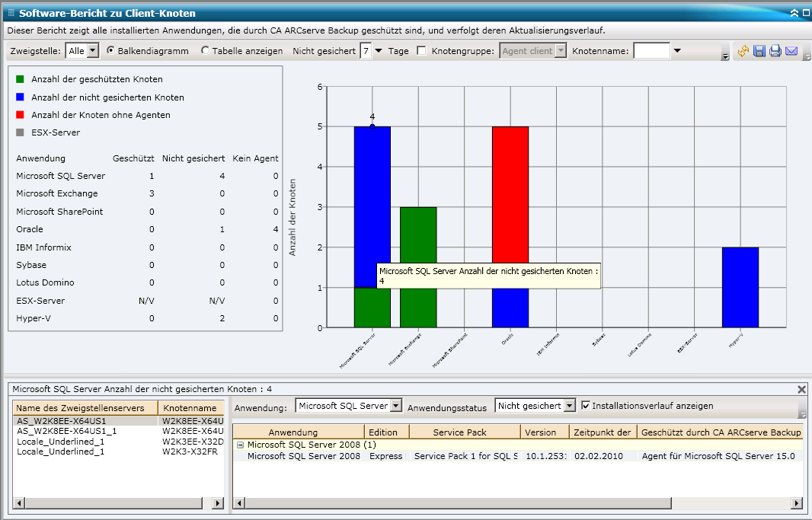The image size is (812, 520).
Task: Uncheck Installationsverlauf anzeigen checkbox
Action: (586, 406)
